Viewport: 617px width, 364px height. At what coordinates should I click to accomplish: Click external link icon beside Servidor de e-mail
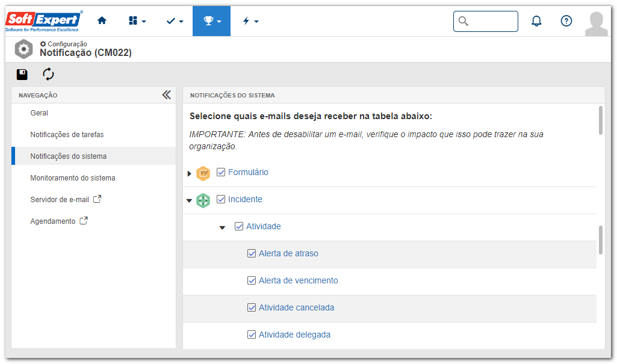tap(97, 199)
